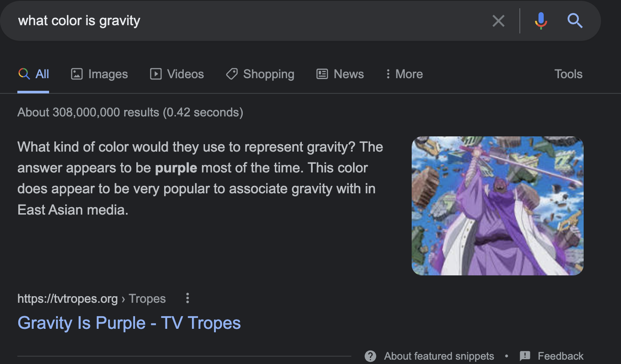Click the Shopping tag icon
The height and width of the screenshot is (364, 621).
(232, 74)
